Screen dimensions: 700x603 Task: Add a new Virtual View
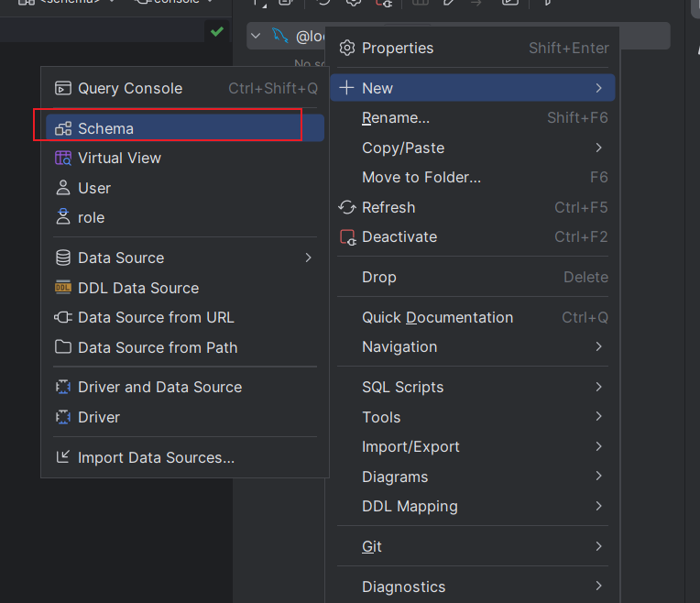point(119,158)
